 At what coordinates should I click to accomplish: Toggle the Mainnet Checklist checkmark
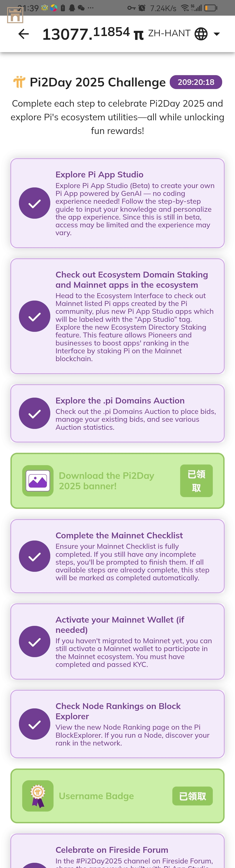pyautogui.click(x=34, y=556)
